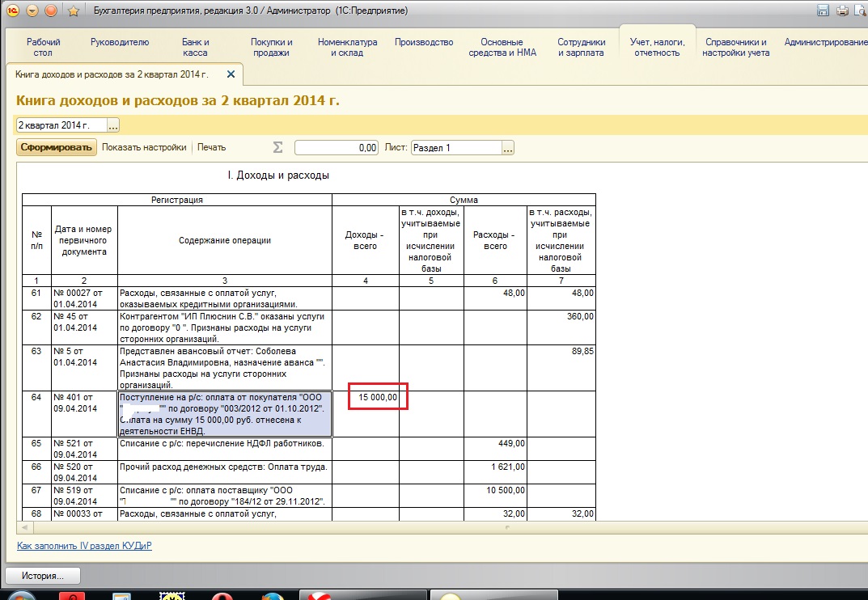Click the Sigma sum icon
Viewport: 868px width, 600px height.
pyautogui.click(x=278, y=147)
